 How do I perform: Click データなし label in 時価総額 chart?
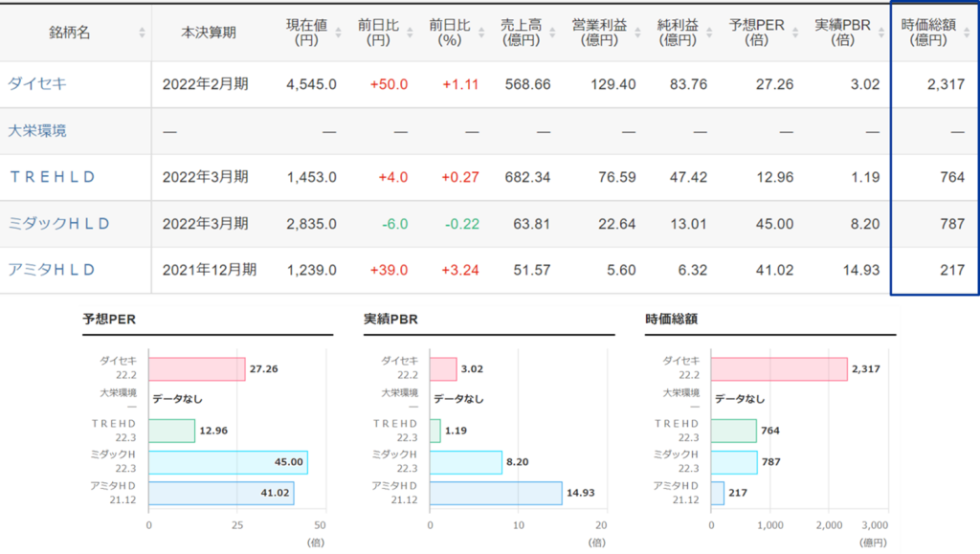point(740,399)
